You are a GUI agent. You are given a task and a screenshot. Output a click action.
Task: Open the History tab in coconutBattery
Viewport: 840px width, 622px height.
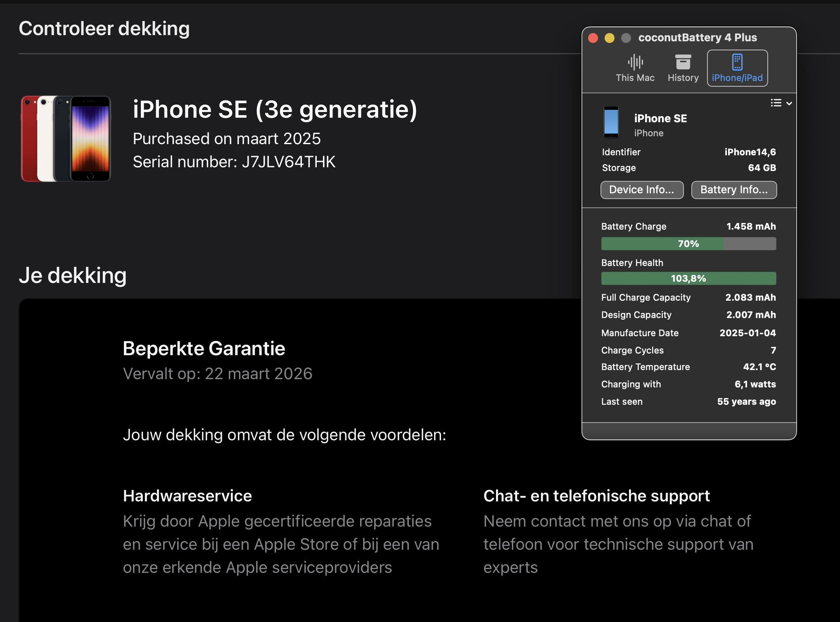pos(683,68)
